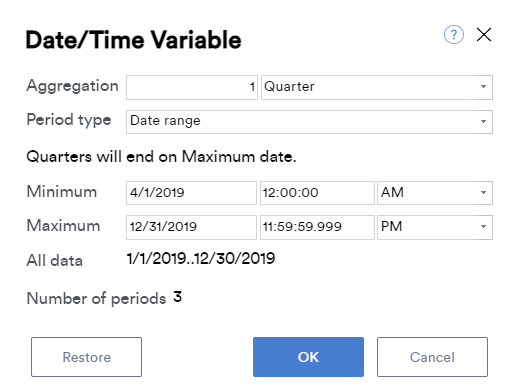Select the Maximum date field 12/31/2019
This screenshot has width=507, height=392.
pyautogui.click(x=191, y=227)
